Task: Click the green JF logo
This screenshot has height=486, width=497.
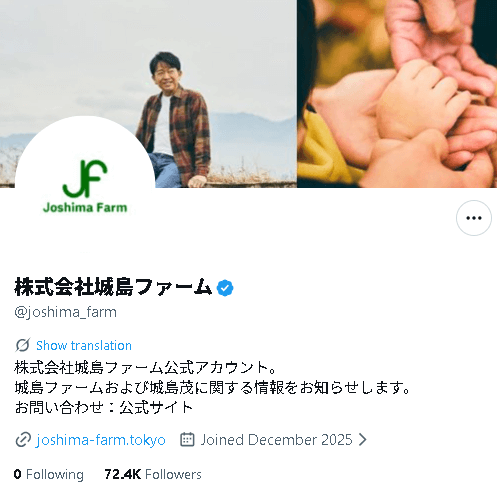Action: coord(85,178)
